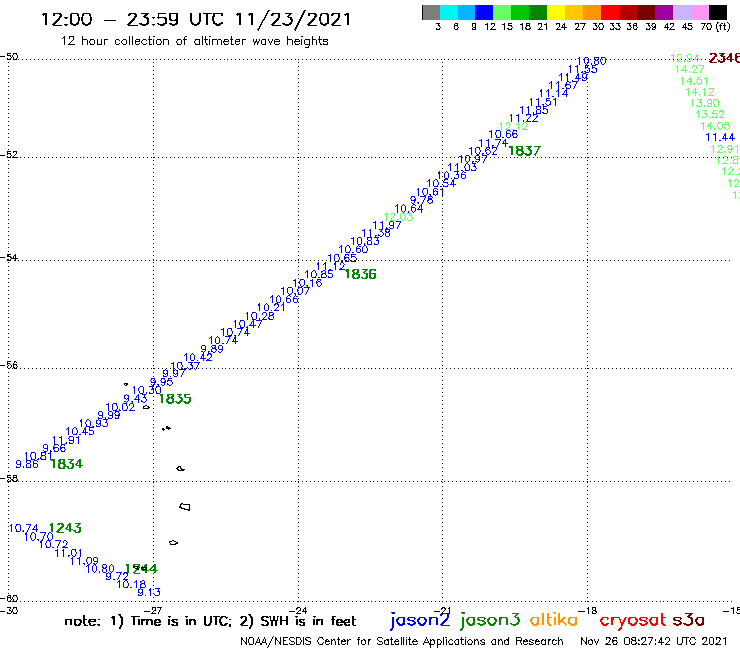Click the 9.13 wave height value
Viewport: 740px width, 650px height.
click(x=149, y=592)
